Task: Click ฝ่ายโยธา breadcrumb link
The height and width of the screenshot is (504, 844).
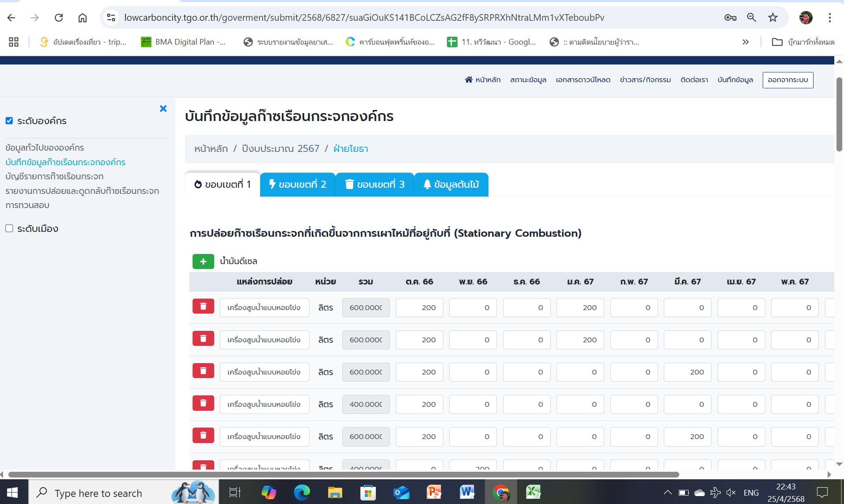Action: [351, 149]
